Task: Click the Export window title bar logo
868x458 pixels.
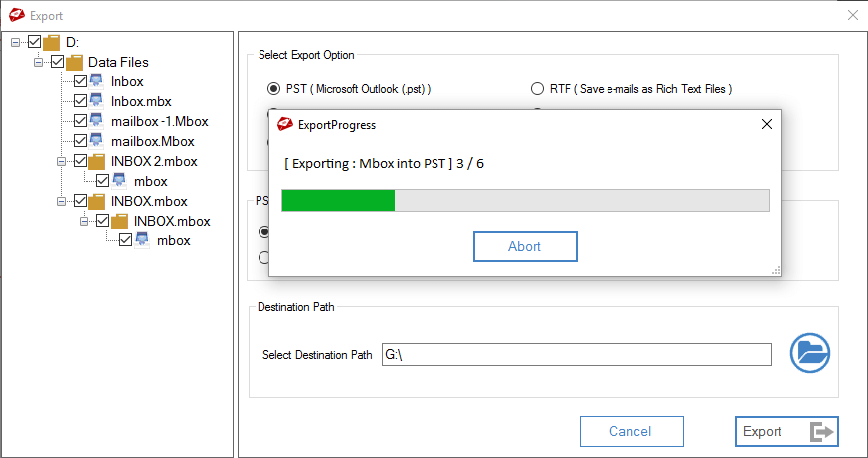Action: click(x=17, y=15)
